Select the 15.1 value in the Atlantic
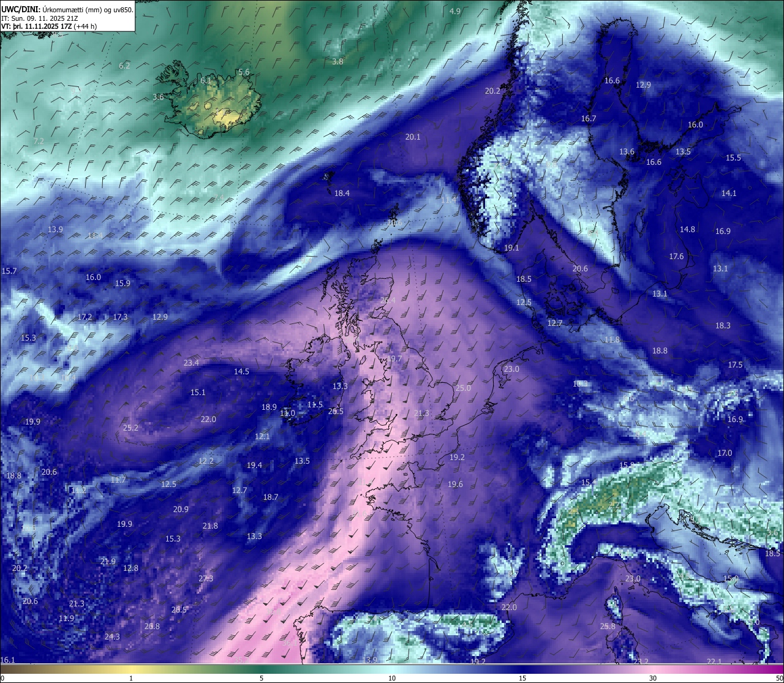Viewport: 784px width, 683px height. pyautogui.click(x=198, y=393)
